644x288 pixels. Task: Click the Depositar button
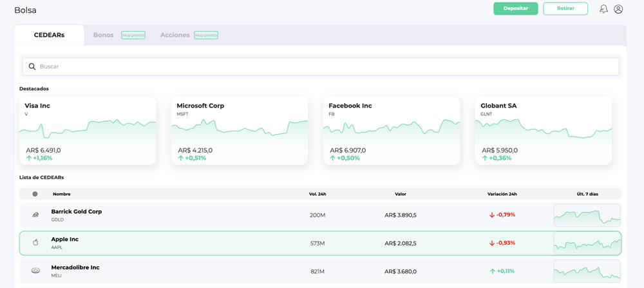tap(515, 8)
